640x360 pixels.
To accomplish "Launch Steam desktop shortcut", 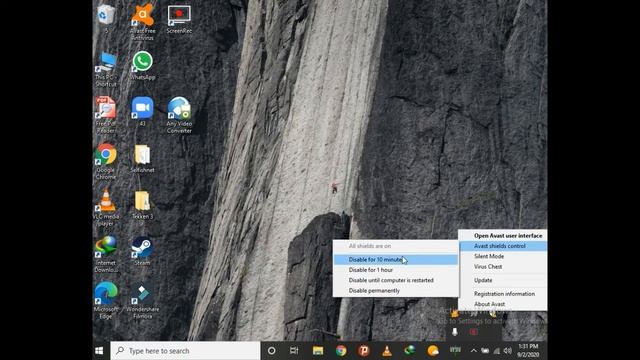I will (142, 251).
